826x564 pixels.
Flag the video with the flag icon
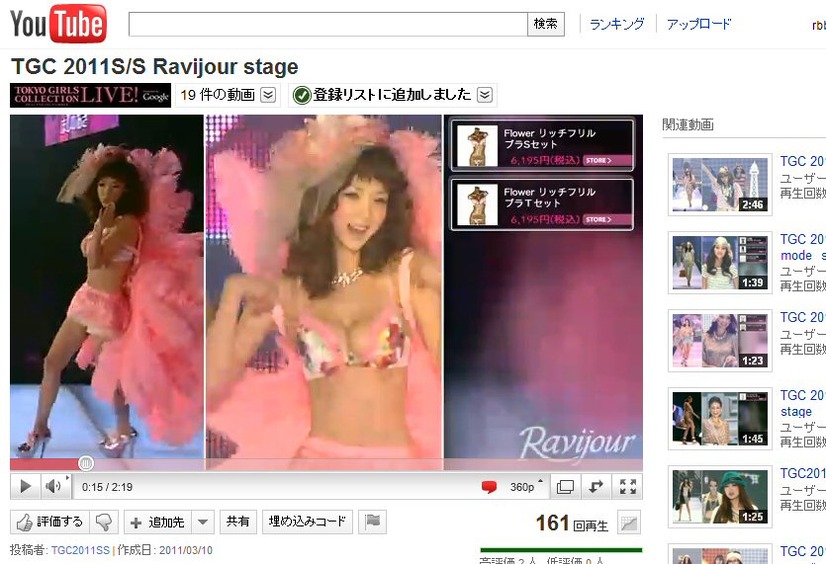coord(372,522)
